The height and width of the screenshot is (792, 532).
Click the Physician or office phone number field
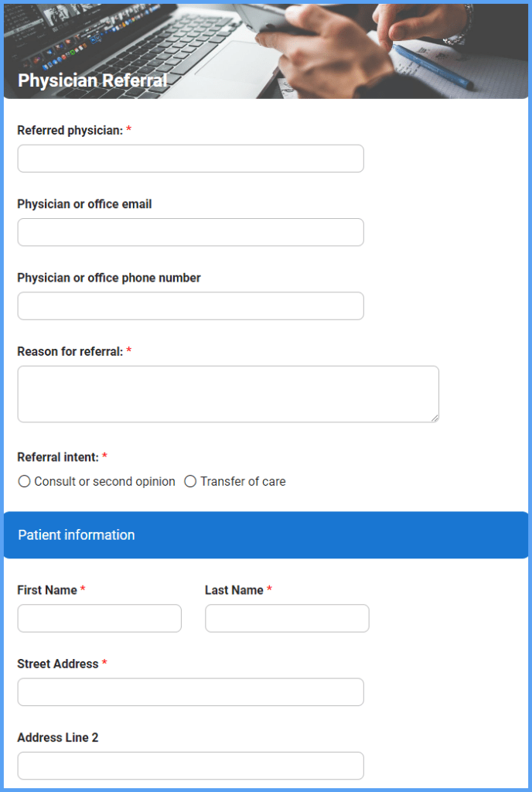(x=190, y=306)
